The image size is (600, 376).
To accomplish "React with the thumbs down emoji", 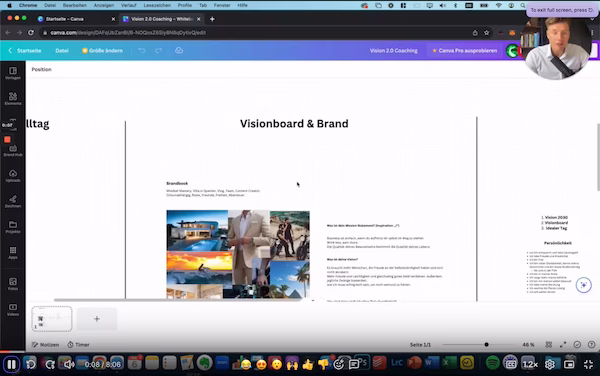I will pos(323,364).
